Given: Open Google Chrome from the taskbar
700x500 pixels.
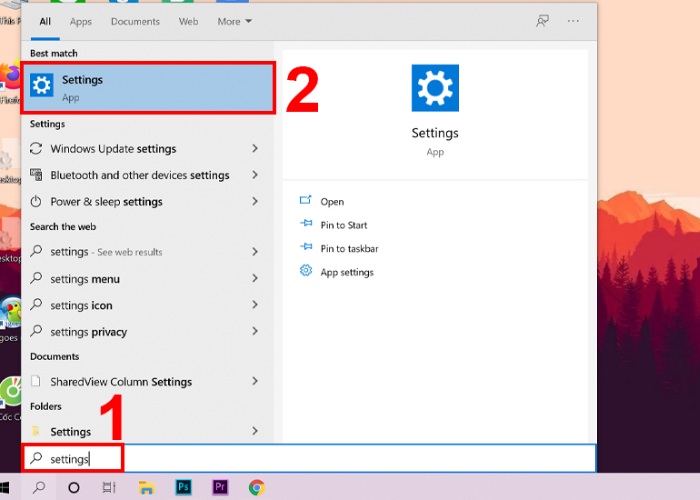Looking at the screenshot, I should (256, 487).
